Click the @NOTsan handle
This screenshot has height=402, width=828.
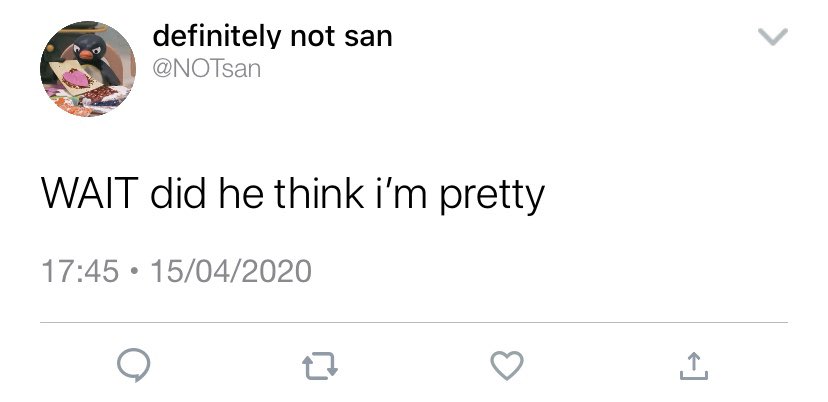click(206, 69)
